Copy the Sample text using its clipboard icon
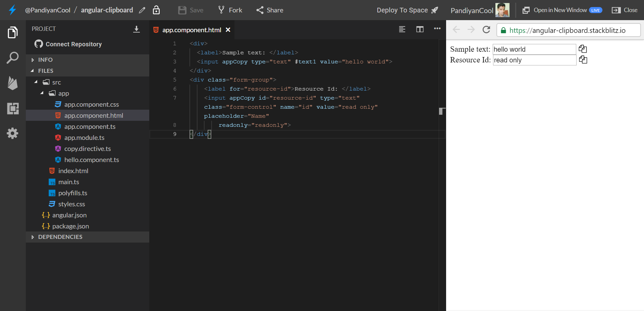Viewport: 644px width, 311px height. pos(583,49)
